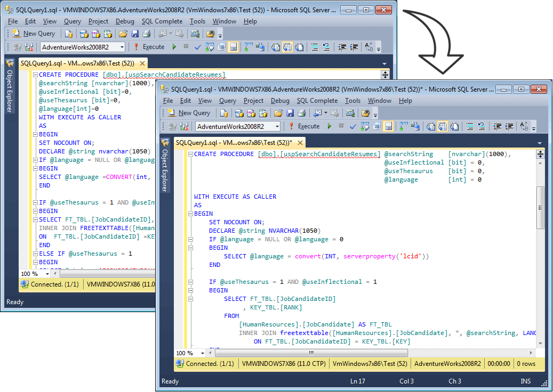Comment out selected lines, front window

tap(470, 126)
